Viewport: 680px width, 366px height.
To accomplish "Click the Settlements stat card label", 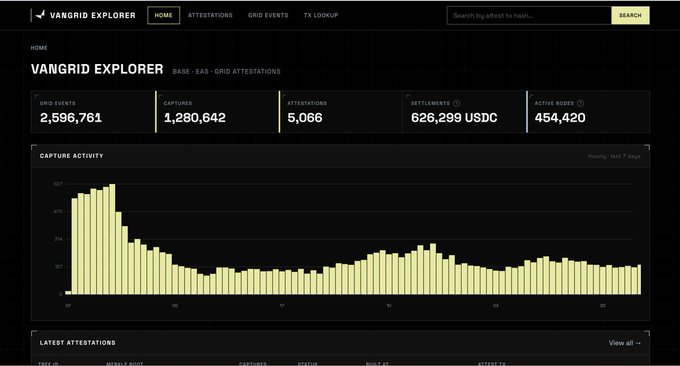I will [430, 103].
